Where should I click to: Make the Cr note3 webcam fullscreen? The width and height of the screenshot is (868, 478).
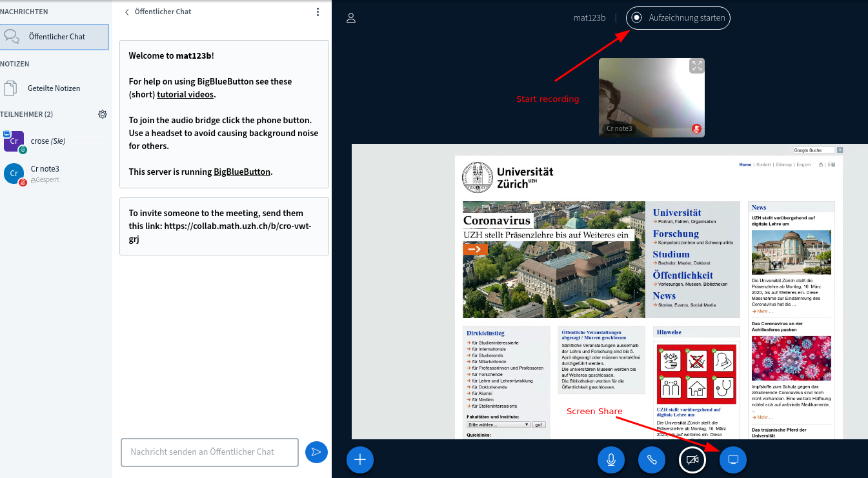(x=696, y=66)
